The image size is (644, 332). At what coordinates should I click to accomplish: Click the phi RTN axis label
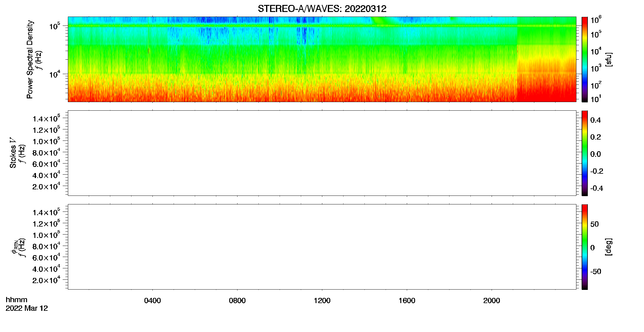coord(14,247)
